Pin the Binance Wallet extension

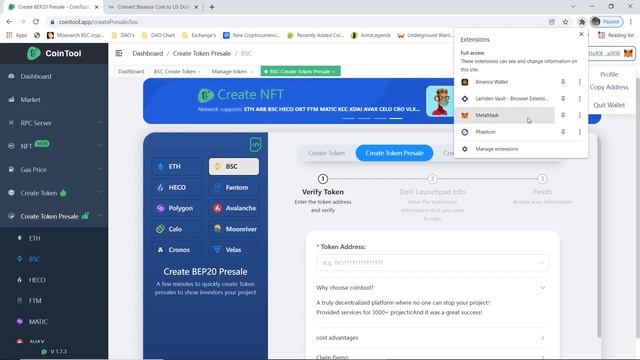click(563, 82)
